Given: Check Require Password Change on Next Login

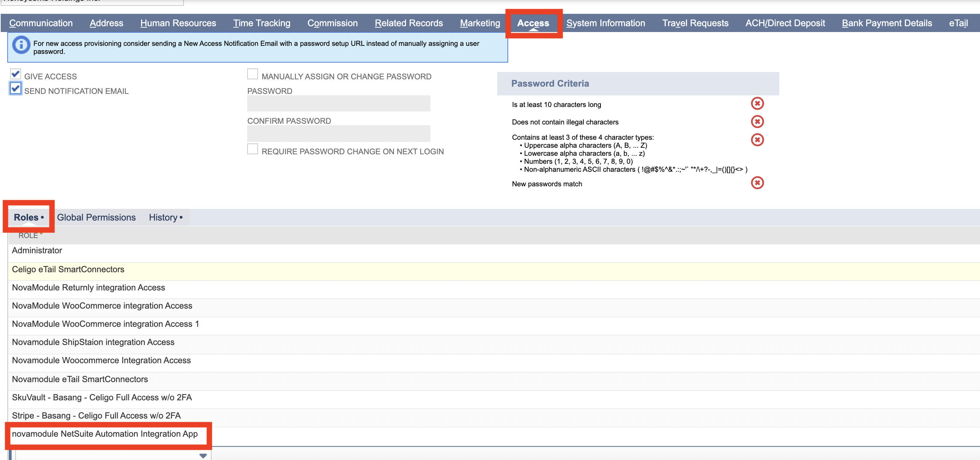Looking at the screenshot, I should click(x=253, y=149).
